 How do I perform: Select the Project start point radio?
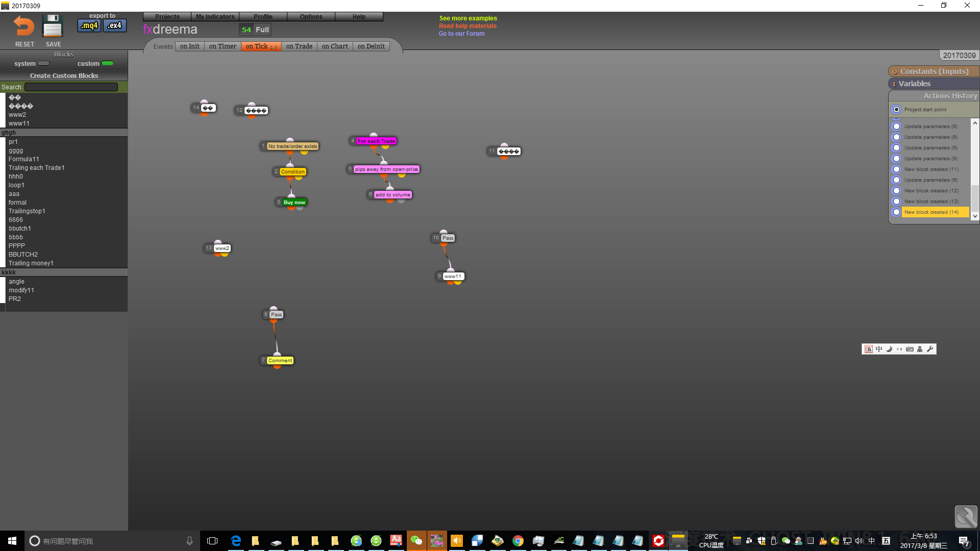point(896,110)
